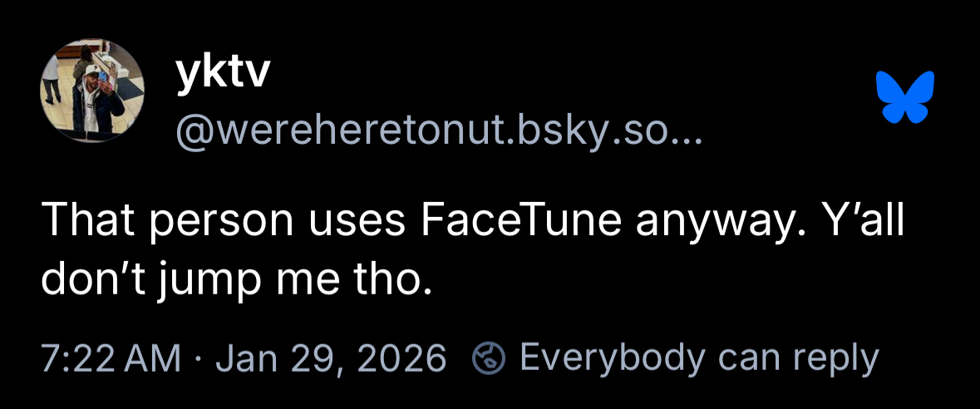The width and height of the screenshot is (980, 409).
Task: Click the globe icon before reply setting
Action: [x=489, y=357]
